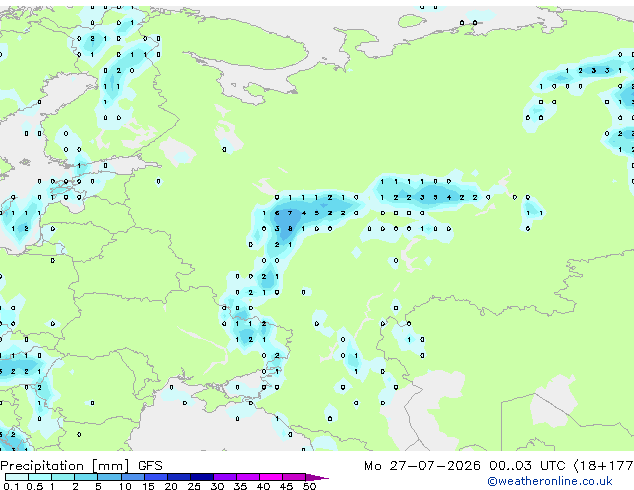Click the "(18+177" forecast run text
The height and width of the screenshot is (490, 634).
pyautogui.click(x=604, y=466)
